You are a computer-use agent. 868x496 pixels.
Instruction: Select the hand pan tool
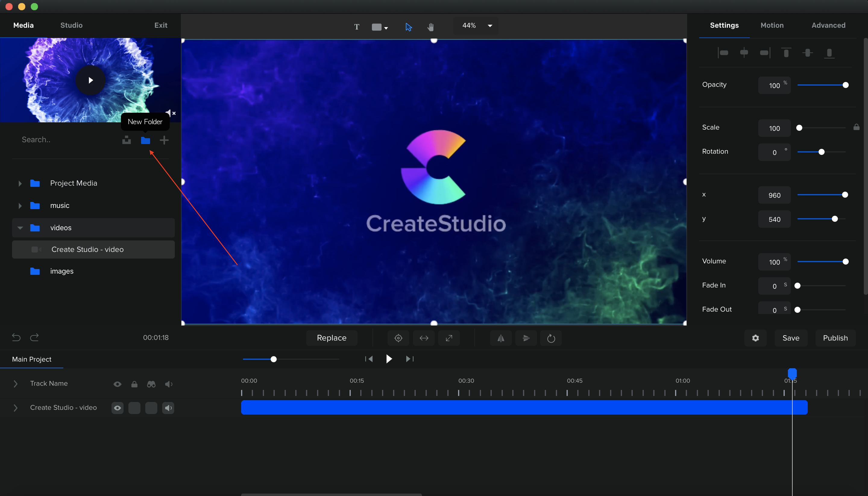coord(431,27)
